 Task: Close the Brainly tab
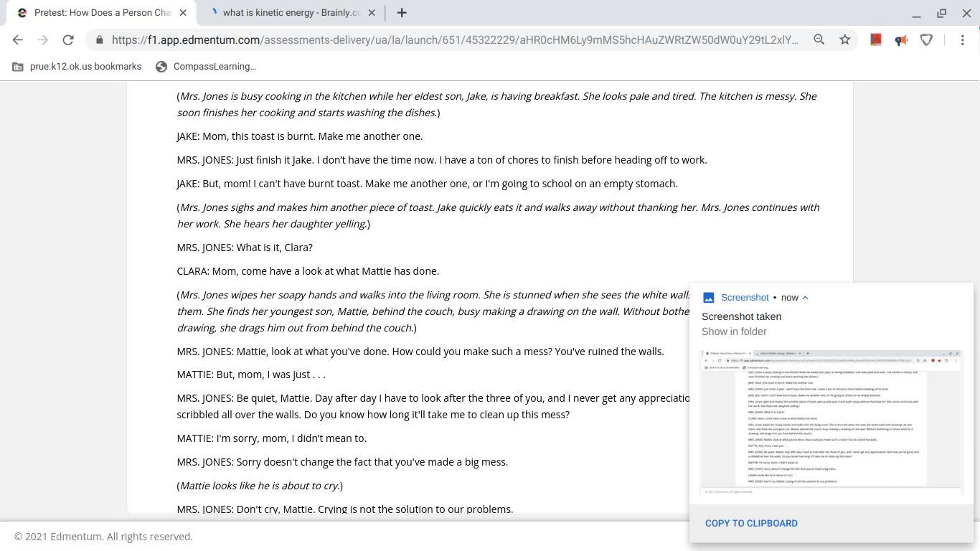coord(372,13)
